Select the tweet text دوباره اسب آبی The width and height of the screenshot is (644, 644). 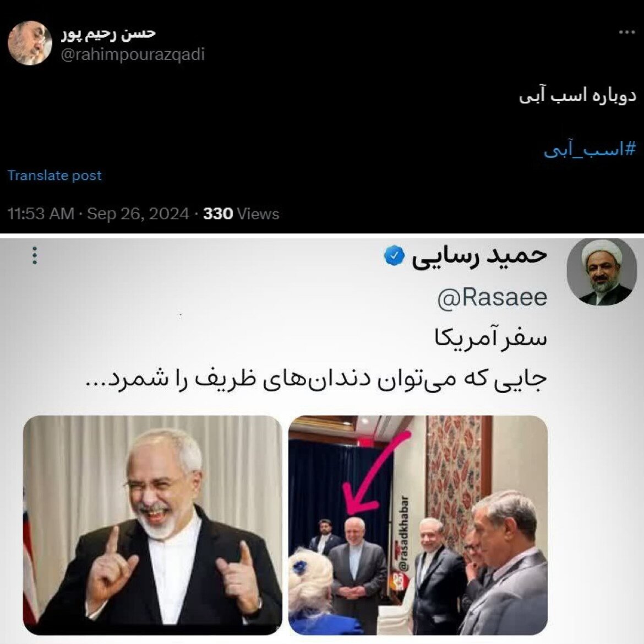click(x=577, y=96)
